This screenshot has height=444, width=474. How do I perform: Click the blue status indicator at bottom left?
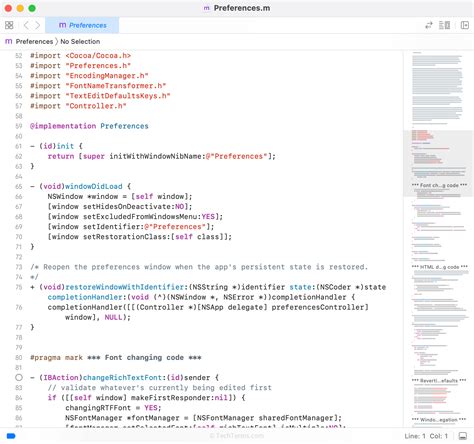pyautogui.click(x=11, y=436)
